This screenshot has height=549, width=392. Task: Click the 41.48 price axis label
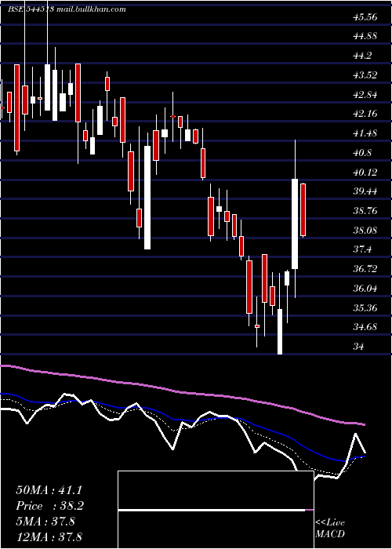[365, 134]
